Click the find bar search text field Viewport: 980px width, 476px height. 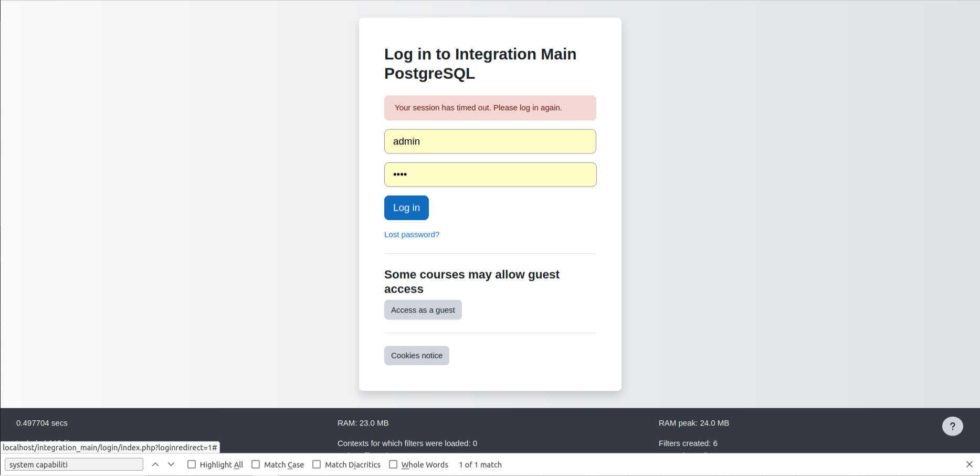74,464
